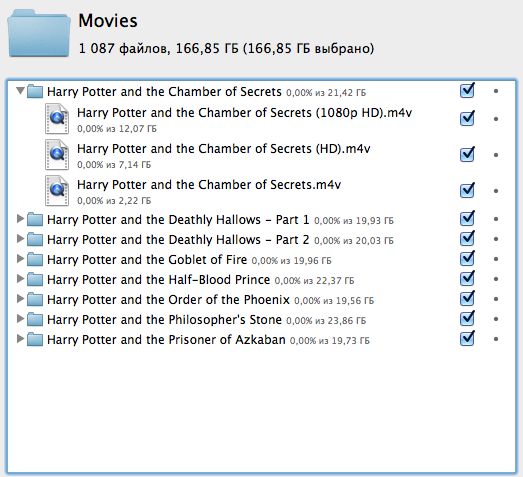
Task: Click the large Movies folder icon
Action: tap(39, 33)
